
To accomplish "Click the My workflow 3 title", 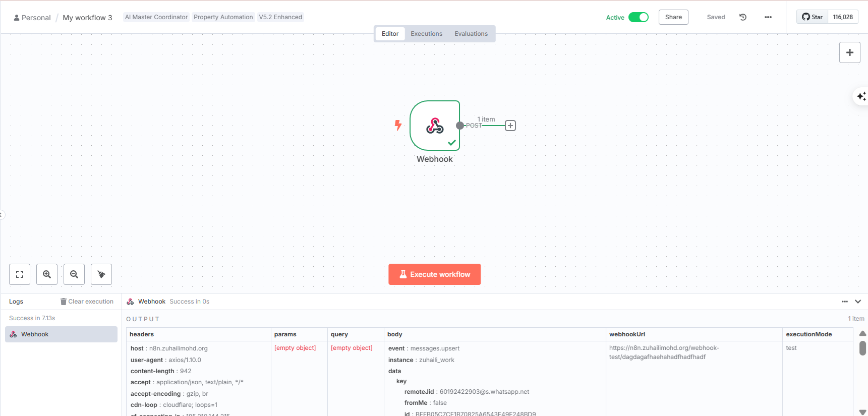I will tap(87, 18).
